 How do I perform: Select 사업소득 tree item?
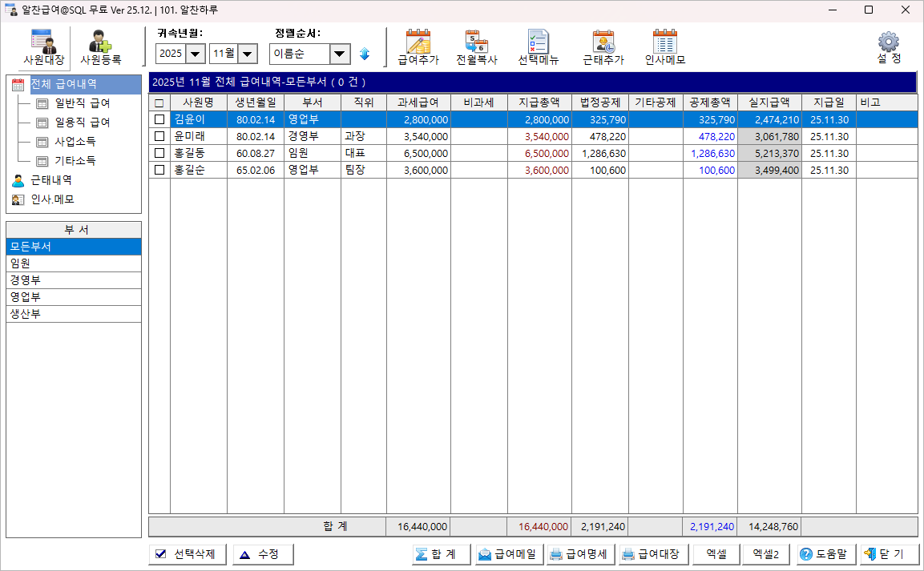click(x=75, y=141)
